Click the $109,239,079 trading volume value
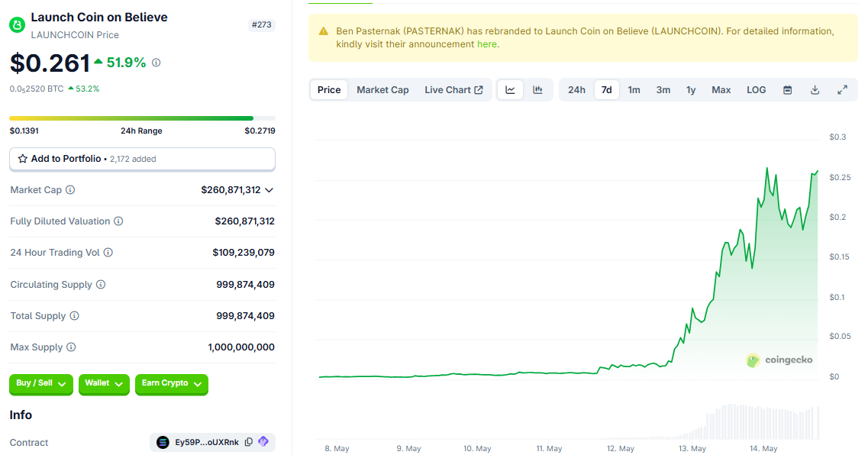This screenshot has height=455, width=868. click(244, 253)
